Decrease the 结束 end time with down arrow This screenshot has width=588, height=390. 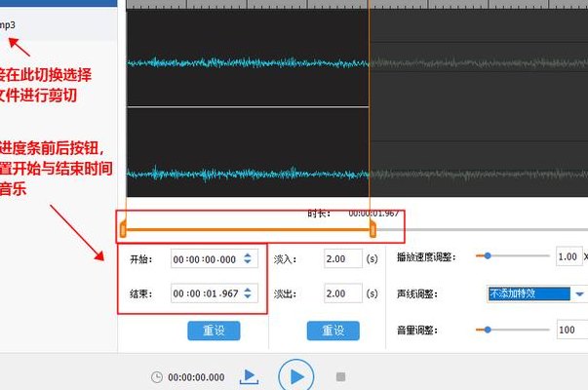click(248, 295)
